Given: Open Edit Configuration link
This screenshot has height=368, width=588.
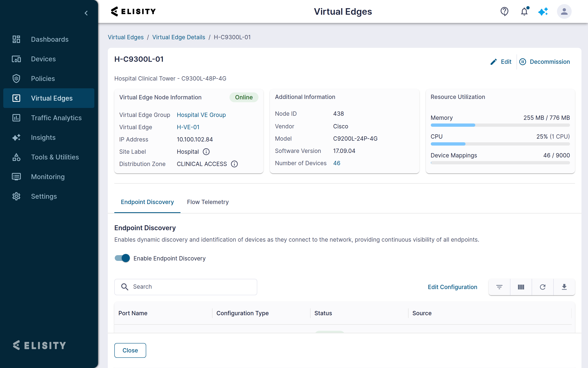Looking at the screenshot, I should tap(452, 287).
